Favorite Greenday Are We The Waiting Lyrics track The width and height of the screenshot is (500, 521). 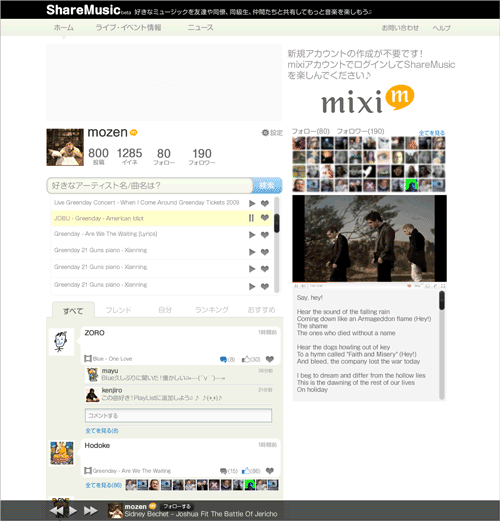point(265,235)
